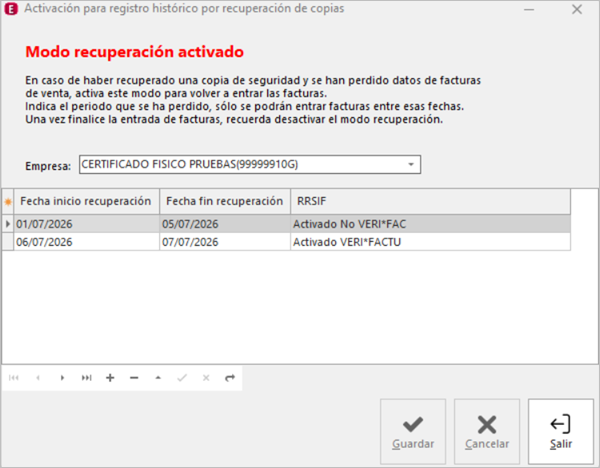Minimize the Activación window

pos(529,9)
